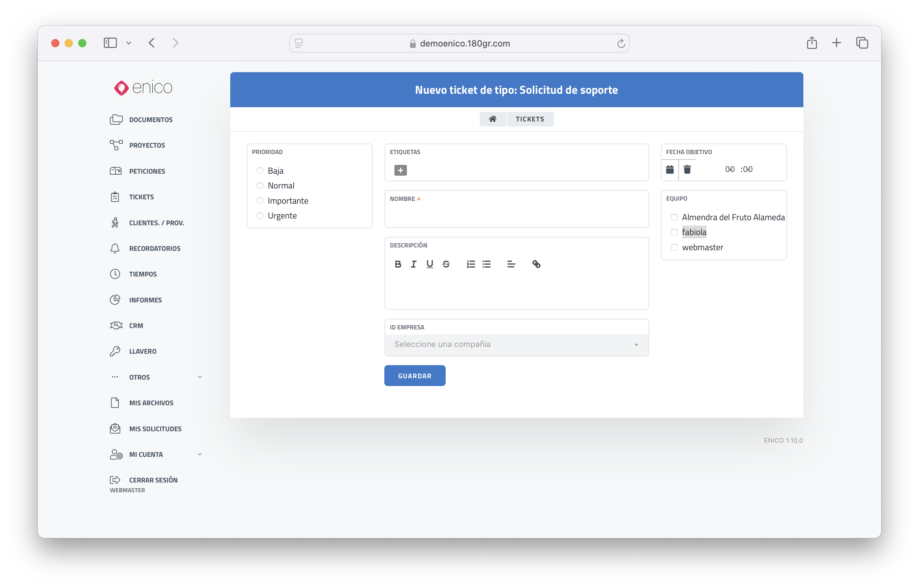Insert a numbered list in description
919x588 pixels.
coord(471,264)
